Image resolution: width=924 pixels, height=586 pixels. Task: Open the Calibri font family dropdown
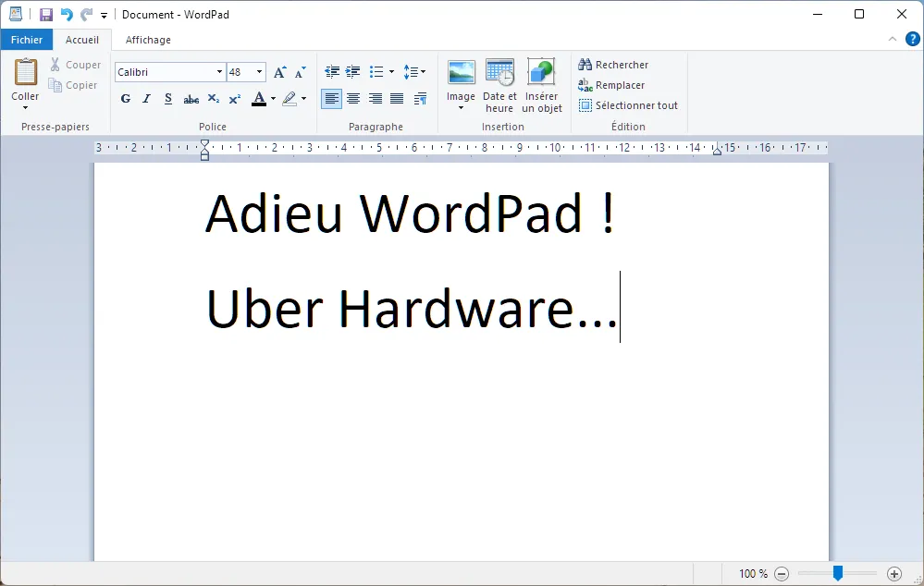click(x=219, y=72)
